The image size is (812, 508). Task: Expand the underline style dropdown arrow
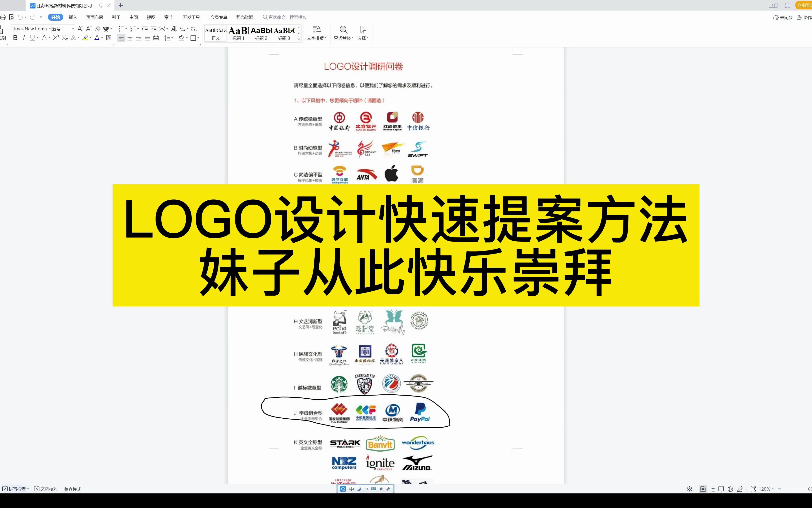(38, 38)
